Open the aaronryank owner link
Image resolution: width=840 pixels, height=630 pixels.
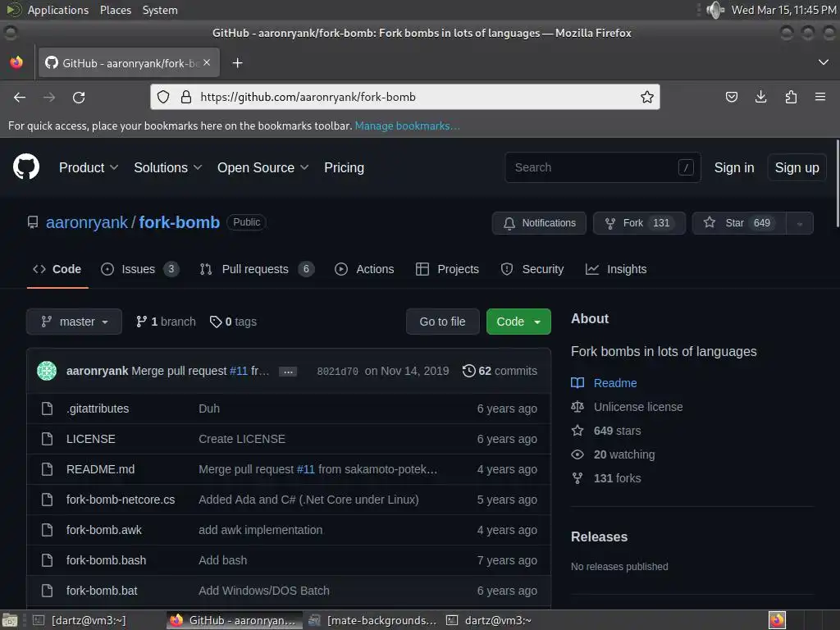pos(87,222)
